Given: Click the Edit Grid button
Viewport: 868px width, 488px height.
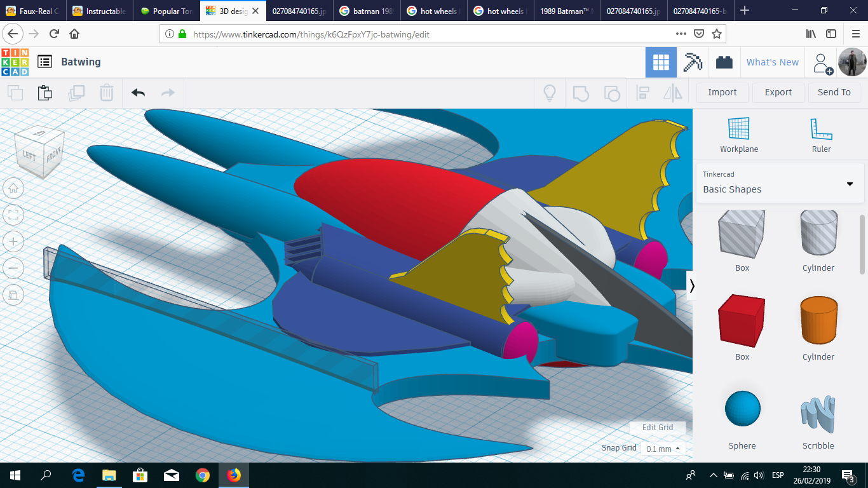Looking at the screenshot, I should (658, 428).
